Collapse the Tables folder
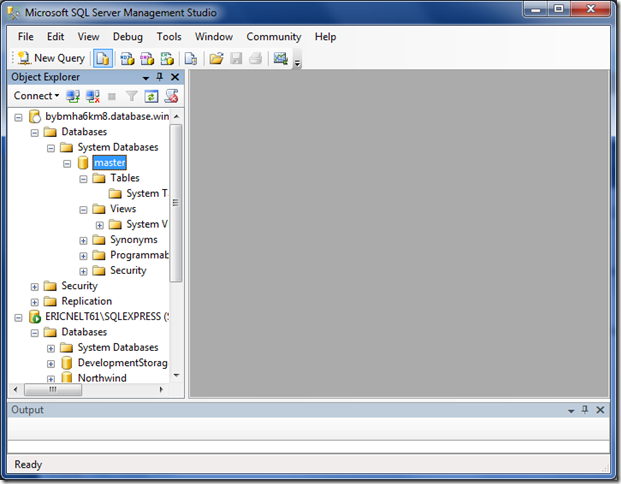Viewport: 621px width, 484px height. [83, 179]
